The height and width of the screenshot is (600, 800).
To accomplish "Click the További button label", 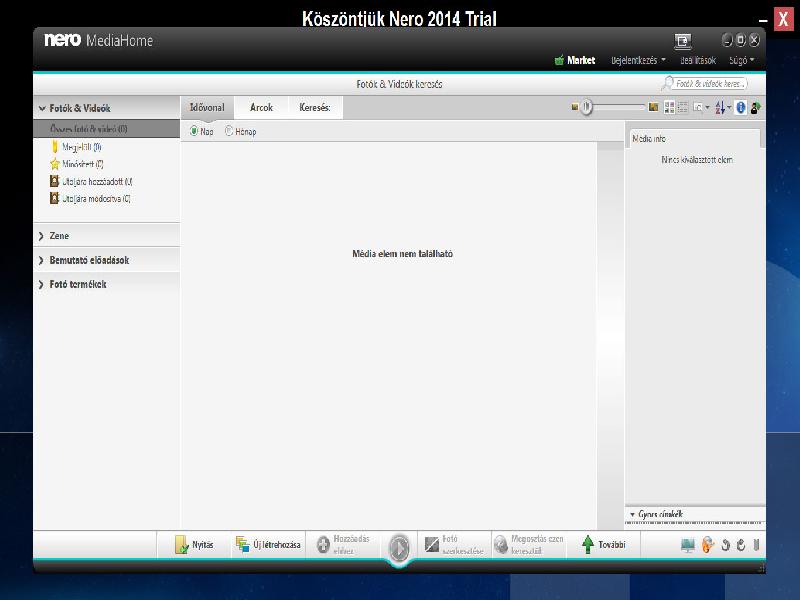I will click(612, 545).
